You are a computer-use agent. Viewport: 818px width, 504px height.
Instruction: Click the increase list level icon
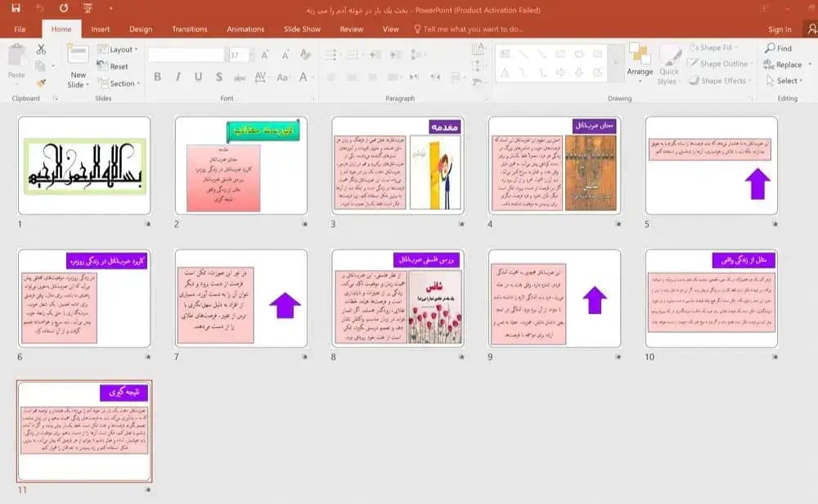tap(395, 54)
